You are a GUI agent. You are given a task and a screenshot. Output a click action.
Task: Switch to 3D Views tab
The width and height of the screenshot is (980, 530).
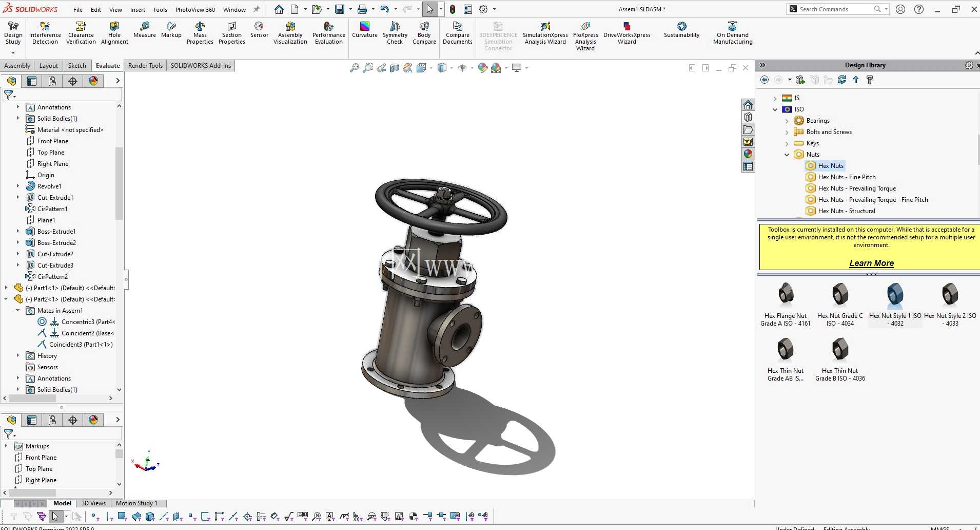(x=93, y=503)
